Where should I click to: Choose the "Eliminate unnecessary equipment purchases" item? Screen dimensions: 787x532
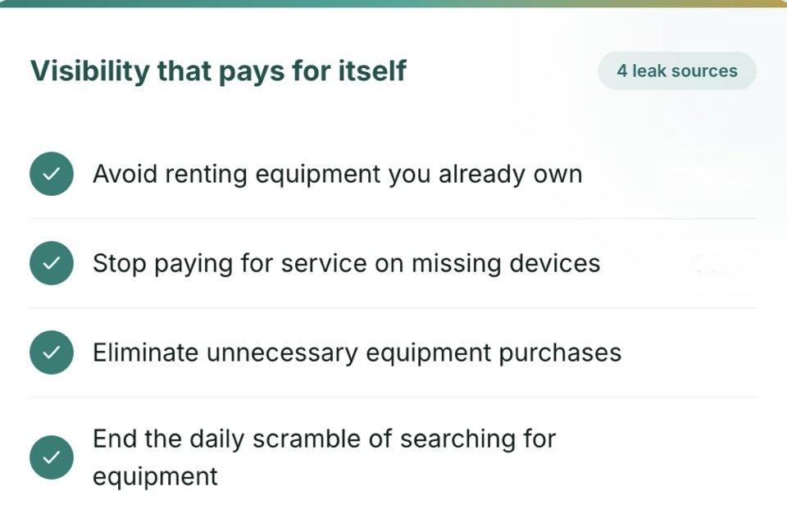click(357, 352)
